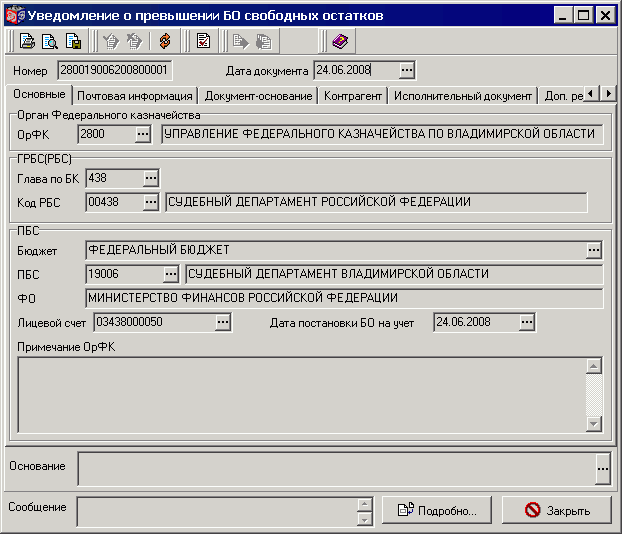Click the Лицевой счет field 03438000050
Viewport: 622px width, 534px height.
(x=155, y=322)
